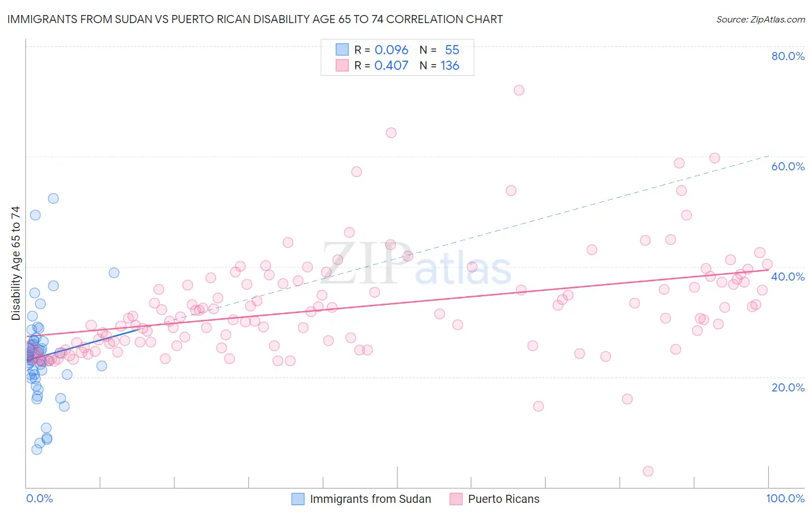Click the pink Puerto Ricans legend swatch
The image size is (812, 515).
(x=456, y=499)
